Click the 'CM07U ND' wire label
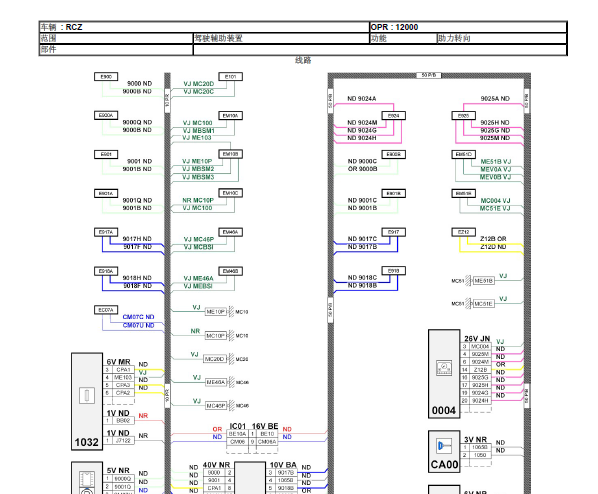 click(x=138, y=325)
